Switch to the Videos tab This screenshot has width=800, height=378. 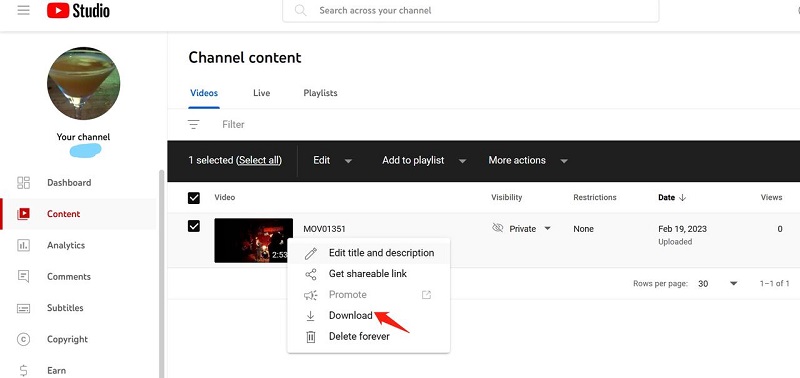204,93
